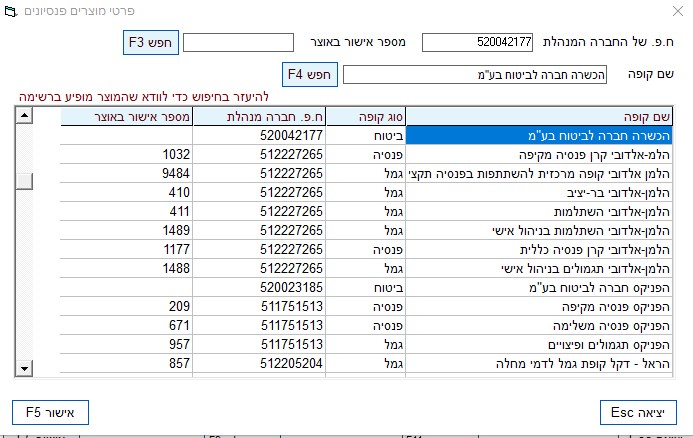The image size is (693, 438).
Task: Exit using the יציאה Esc button
Action: [638, 412]
